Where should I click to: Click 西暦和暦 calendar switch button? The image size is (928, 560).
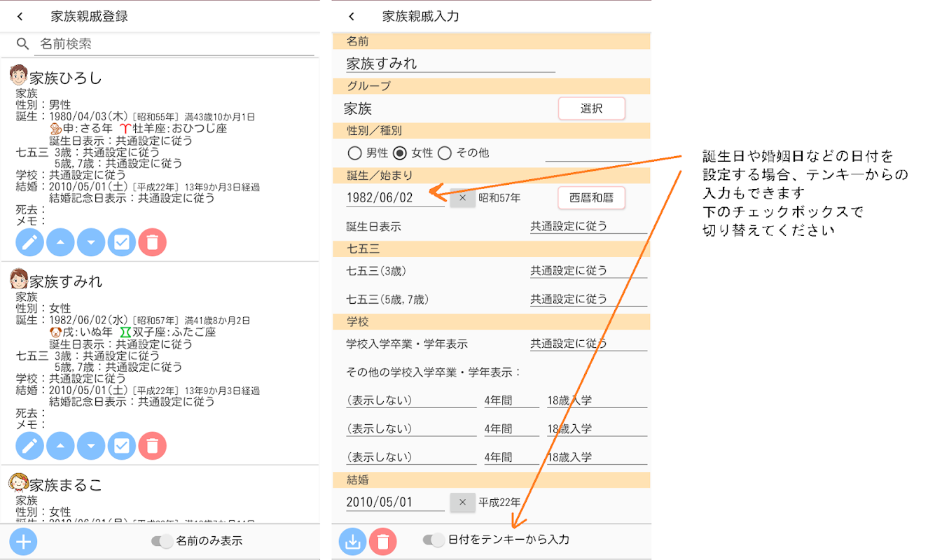click(592, 198)
